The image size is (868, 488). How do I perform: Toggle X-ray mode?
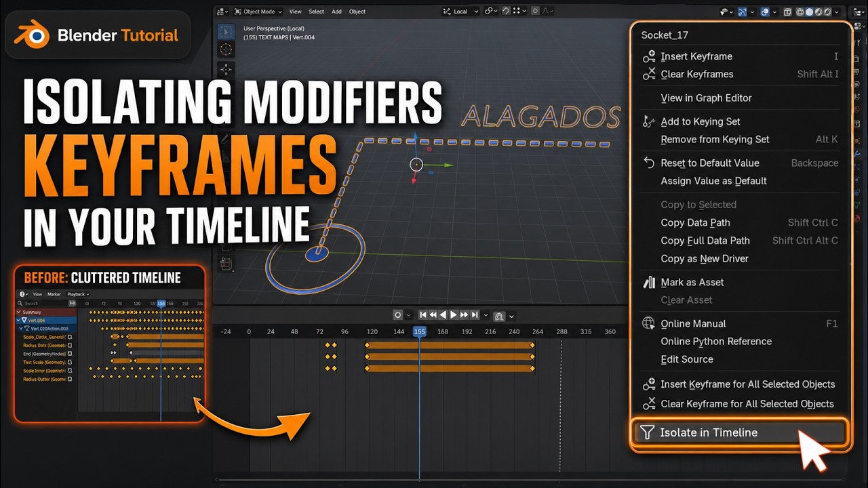[787, 12]
